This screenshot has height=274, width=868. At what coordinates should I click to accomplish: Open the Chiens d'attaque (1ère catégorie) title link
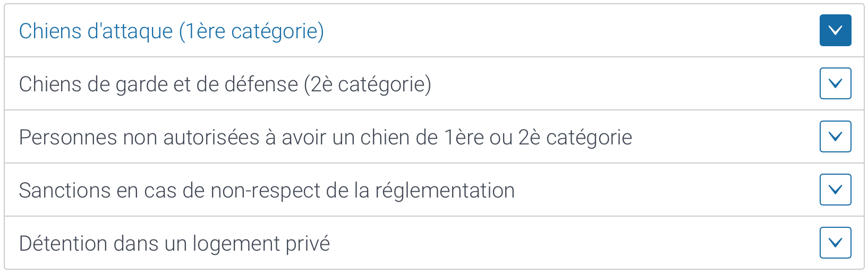click(172, 31)
